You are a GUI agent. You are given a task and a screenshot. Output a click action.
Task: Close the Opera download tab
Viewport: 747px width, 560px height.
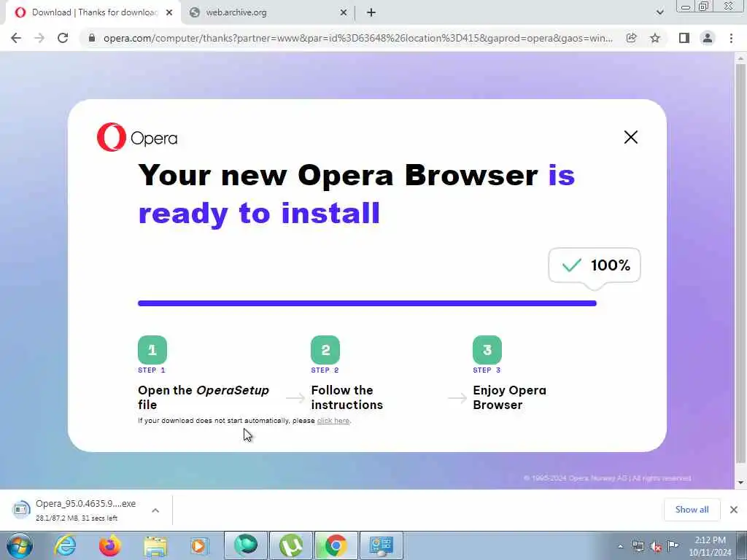pyautogui.click(x=169, y=12)
